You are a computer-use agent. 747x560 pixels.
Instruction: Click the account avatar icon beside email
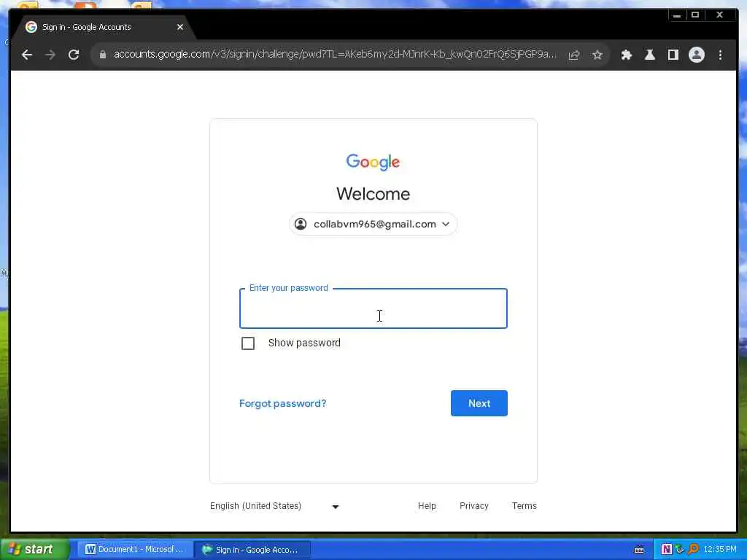(x=301, y=224)
